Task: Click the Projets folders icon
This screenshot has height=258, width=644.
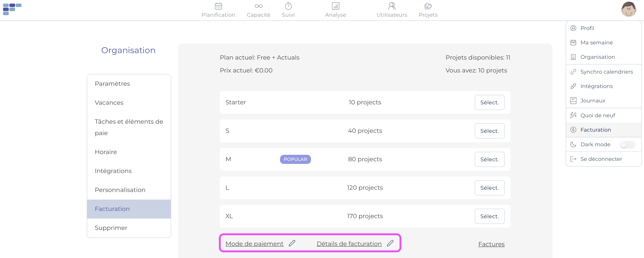Action: (428, 6)
